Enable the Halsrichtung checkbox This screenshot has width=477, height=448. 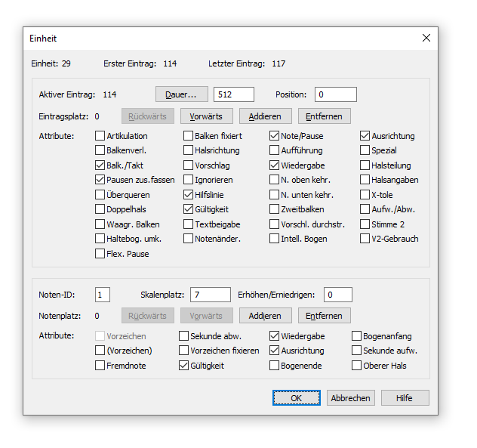click(x=188, y=150)
